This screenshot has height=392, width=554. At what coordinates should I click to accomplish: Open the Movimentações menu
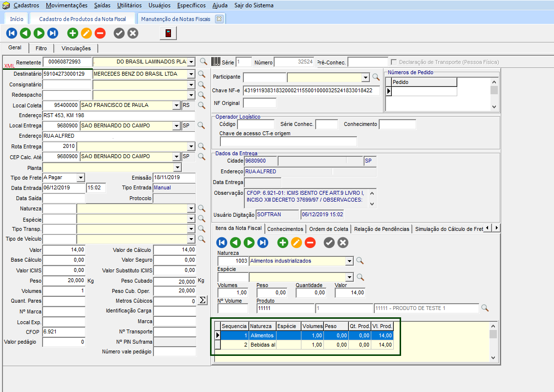coord(67,5)
